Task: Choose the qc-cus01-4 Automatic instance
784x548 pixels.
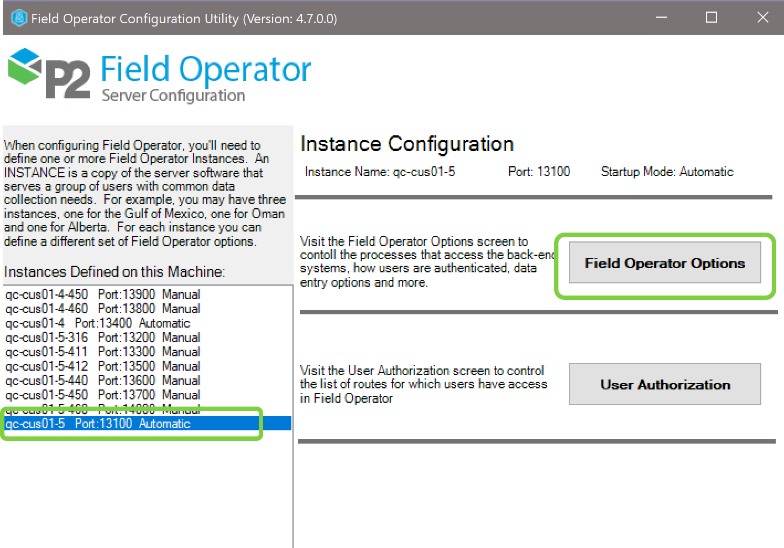Action: click(x=97, y=323)
